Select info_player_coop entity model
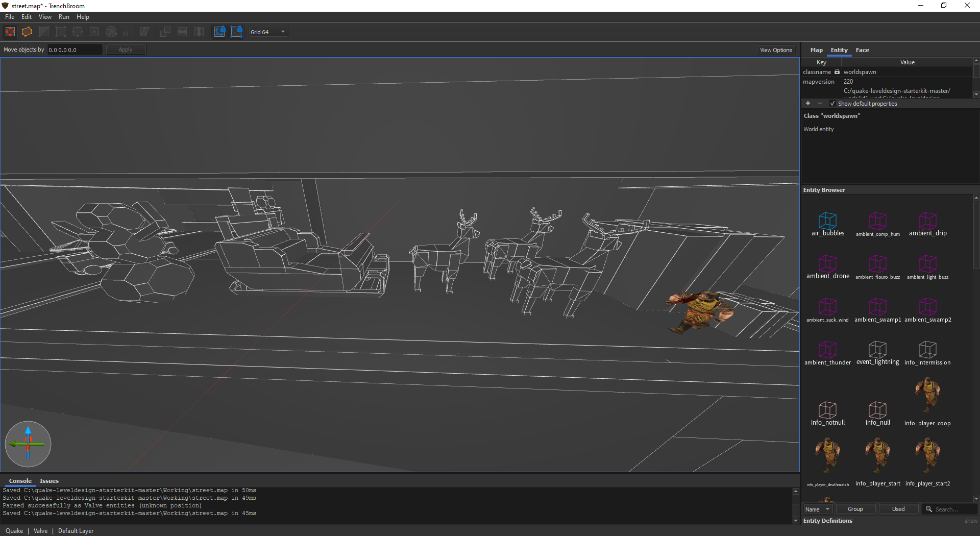The image size is (980, 536). tap(928, 396)
